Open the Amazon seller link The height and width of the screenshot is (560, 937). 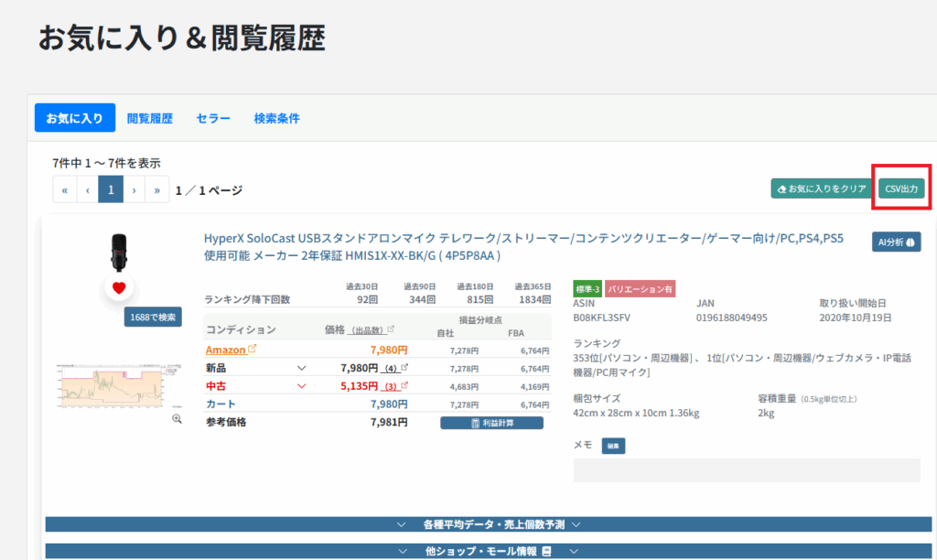point(225,350)
